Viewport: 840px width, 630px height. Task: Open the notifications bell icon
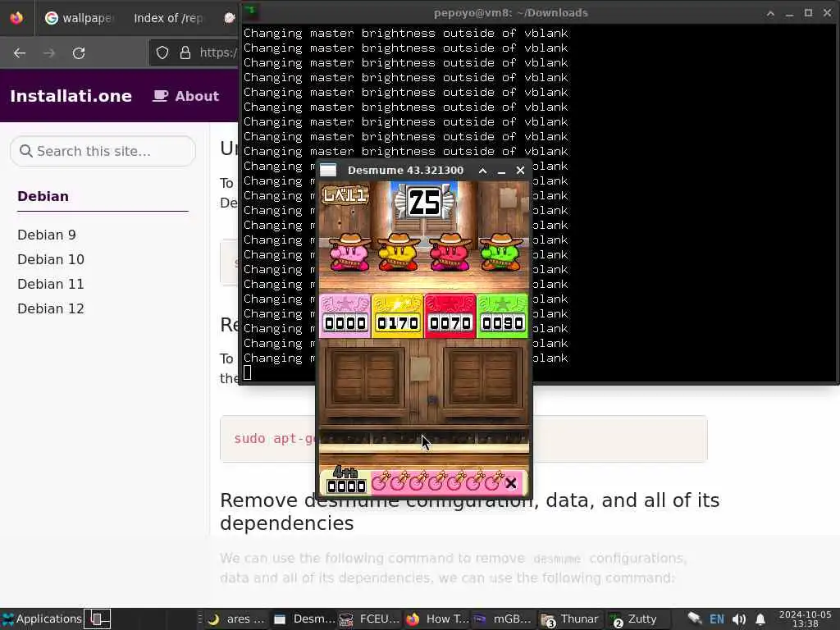coord(760,619)
